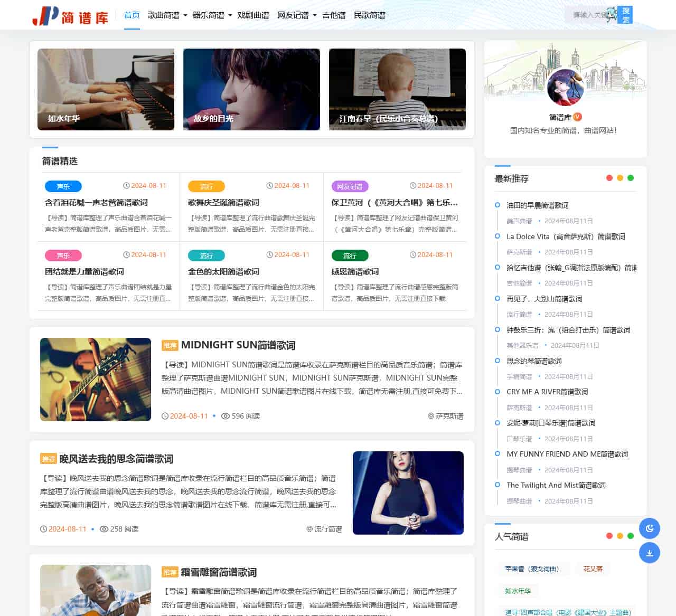Open MY FUNNY FRIEND AND ME简谱歌词 link
The image size is (676, 616).
tap(567, 454)
